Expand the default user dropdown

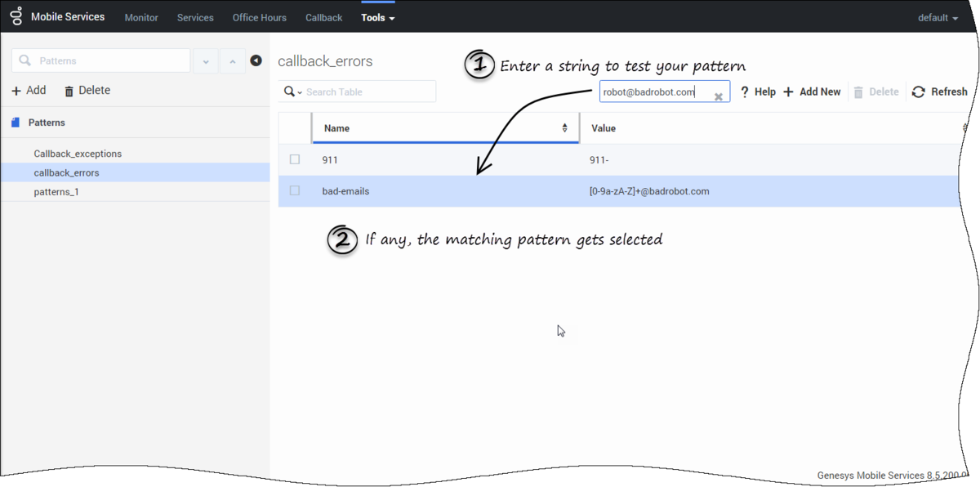(x=938, y=17)
